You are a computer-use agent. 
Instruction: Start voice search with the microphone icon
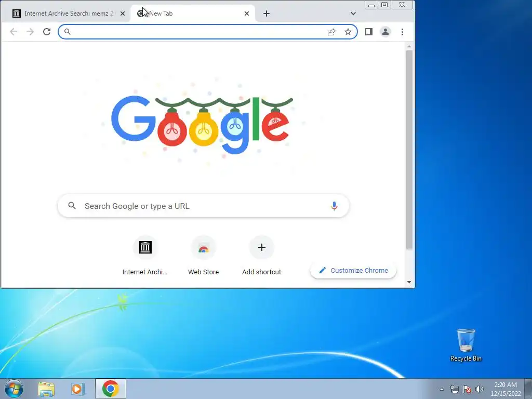[334, 206]
